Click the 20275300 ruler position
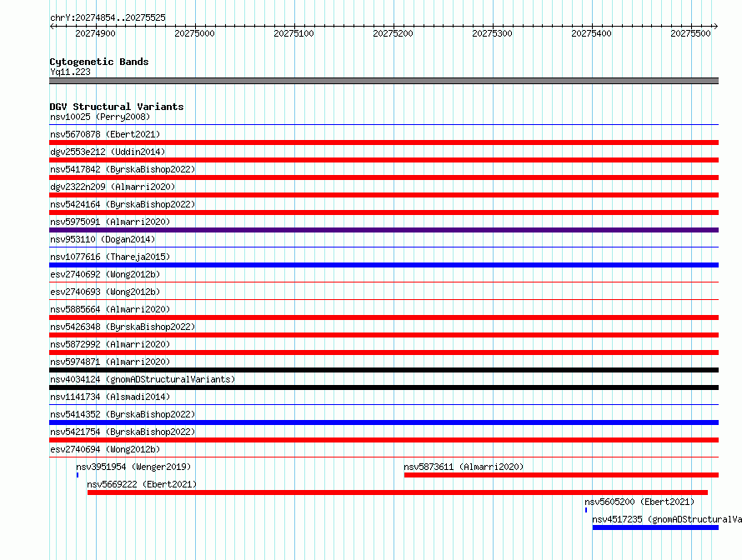 click(x=492, y=33)
